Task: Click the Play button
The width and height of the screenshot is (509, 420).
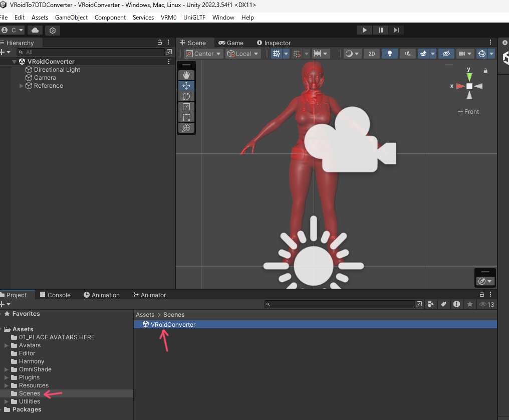Action: (364, 30)
